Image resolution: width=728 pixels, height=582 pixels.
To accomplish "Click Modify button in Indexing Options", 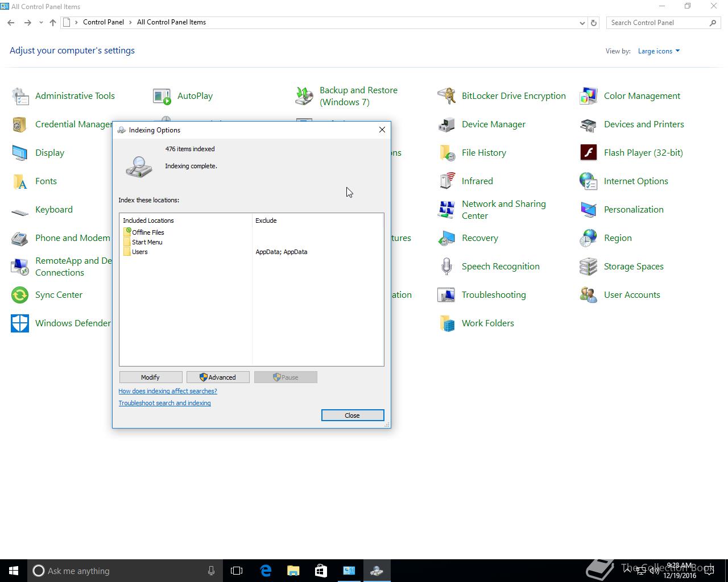I will (151, 377).
